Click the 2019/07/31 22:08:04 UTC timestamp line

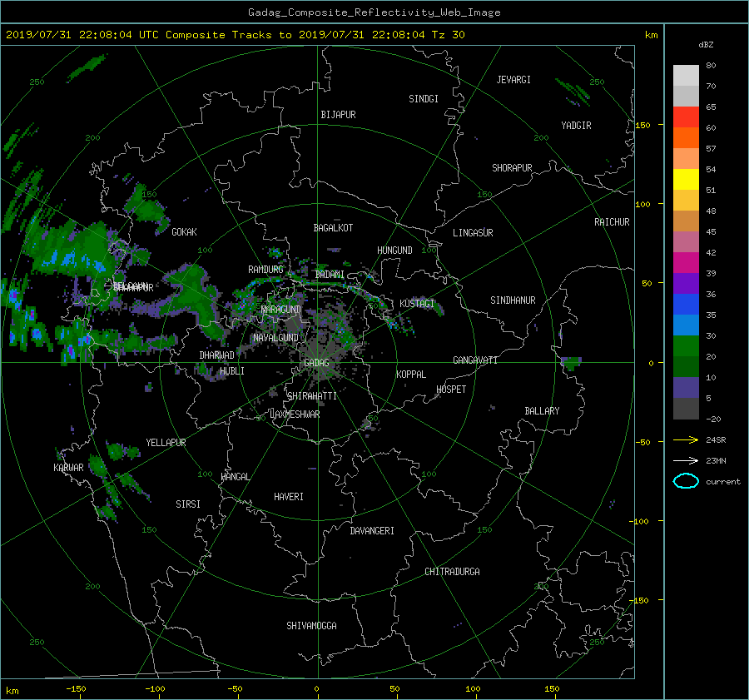pos(235,35)
